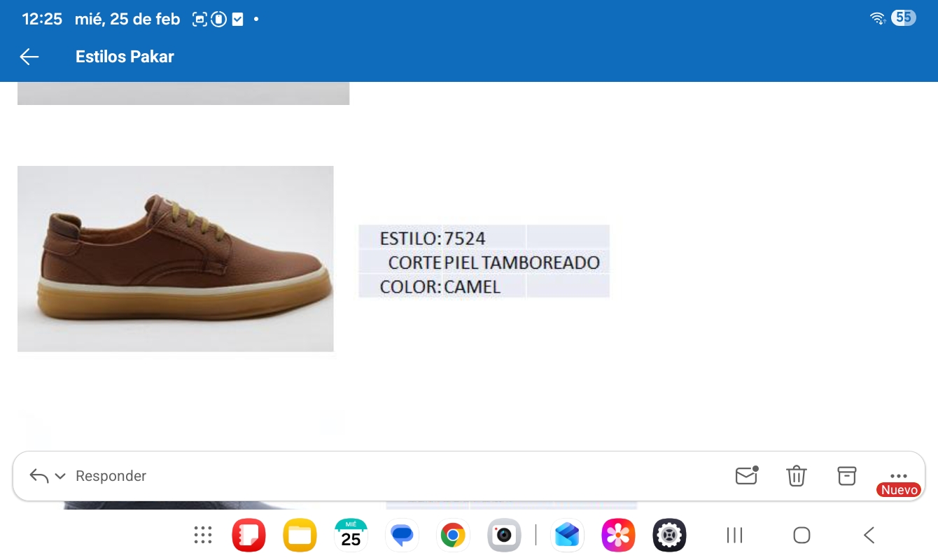This screenshot has height=560, width=938.
Task: Open the yellow My Files app
Action: click(x=300, y=535)
